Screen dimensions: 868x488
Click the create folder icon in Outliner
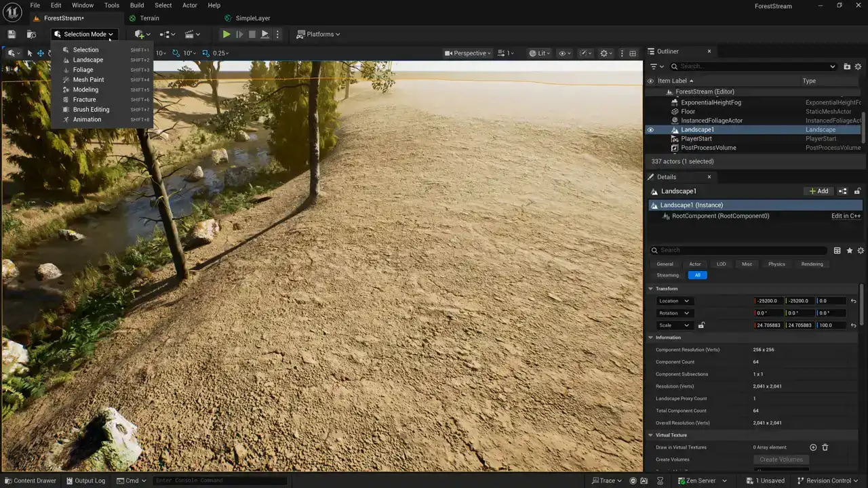(847, 66)
